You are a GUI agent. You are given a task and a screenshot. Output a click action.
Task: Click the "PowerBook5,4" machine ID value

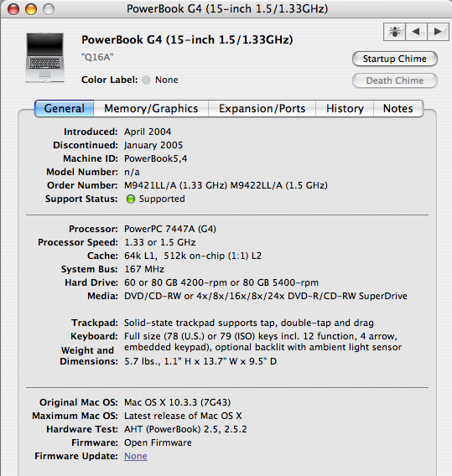(x=155, y=158)
